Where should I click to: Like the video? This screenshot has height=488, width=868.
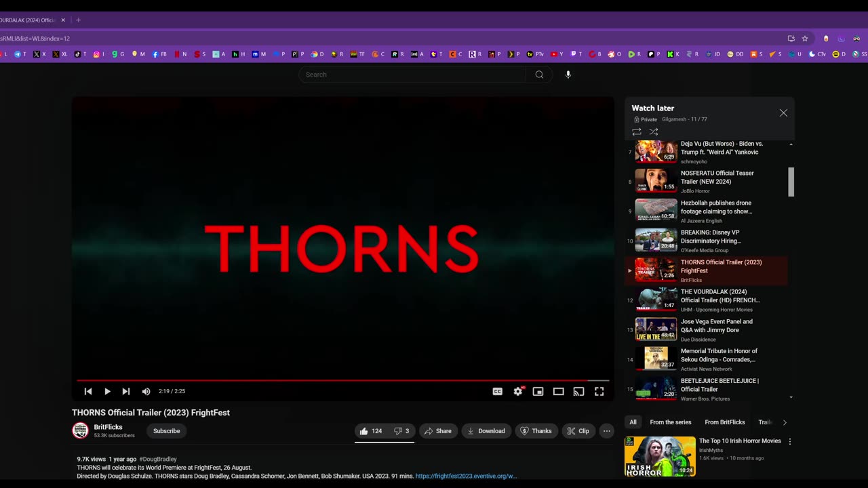371,431
